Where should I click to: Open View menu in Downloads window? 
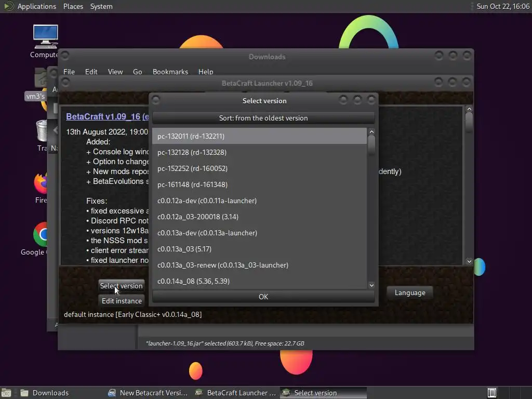[115, 72]
